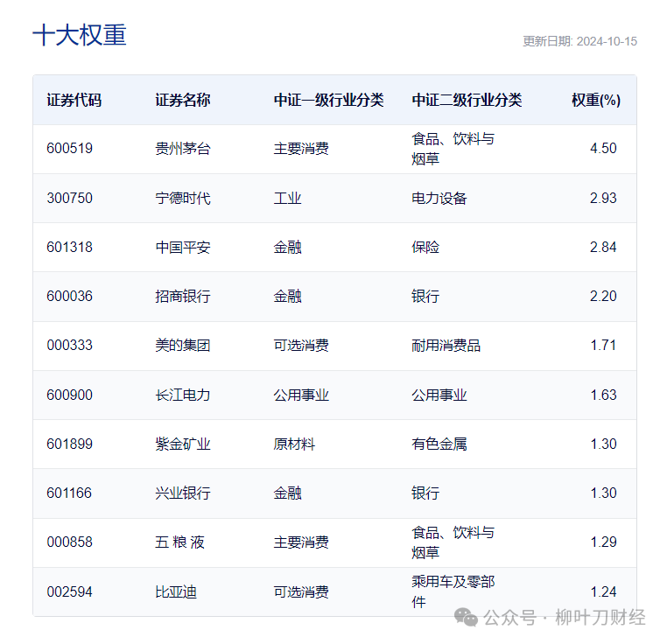Click the 乘用车及零部件 sector cell
This screenshot has width=667, height=644.
[x=453, y=591]
